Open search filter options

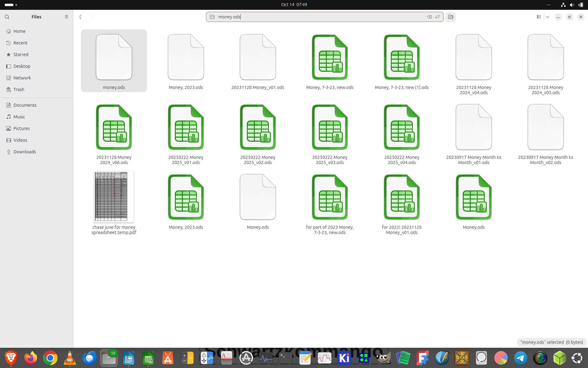tap(437, 17)
